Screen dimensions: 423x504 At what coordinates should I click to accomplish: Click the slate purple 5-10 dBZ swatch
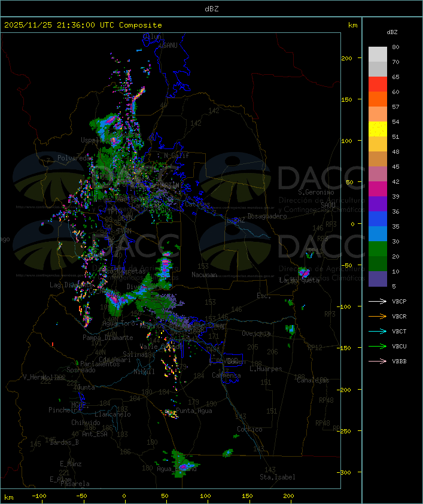378,279
